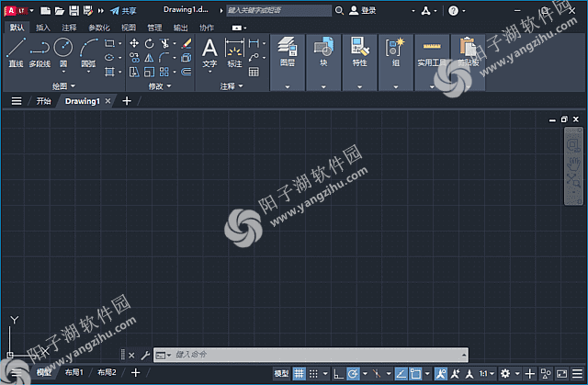This screenshot has height=385, width=588.
Task: Activate the Copy modify tool
Action: [x=134, y=58]
